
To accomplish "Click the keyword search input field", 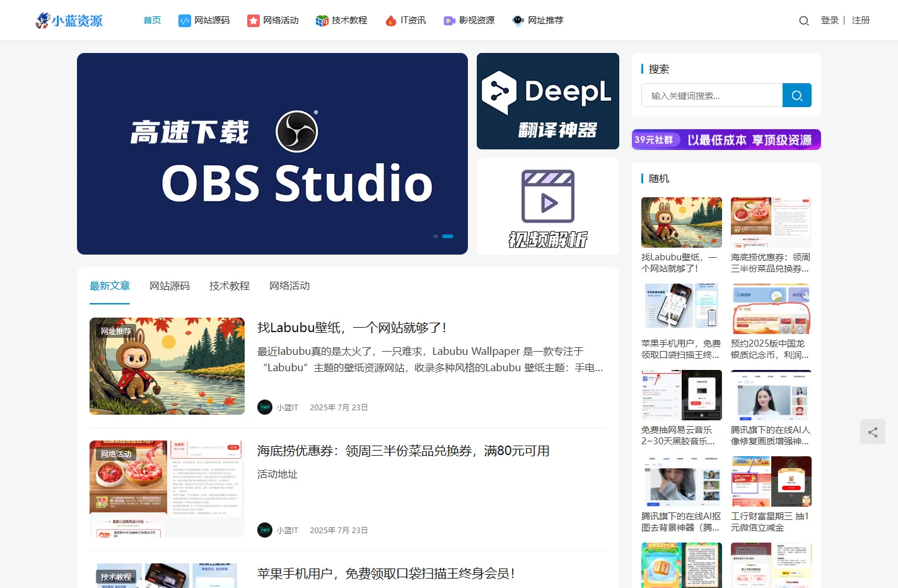I will pyautogui.click(x=712, y=95).
